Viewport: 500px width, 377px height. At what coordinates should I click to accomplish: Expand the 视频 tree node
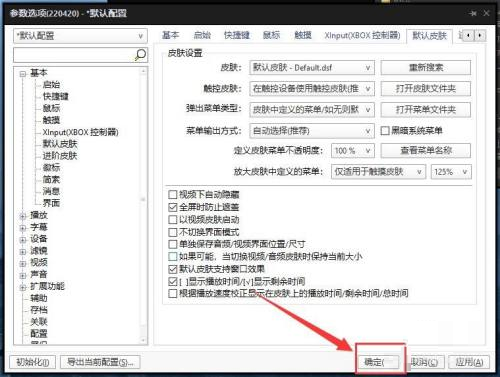click(23, 263)
